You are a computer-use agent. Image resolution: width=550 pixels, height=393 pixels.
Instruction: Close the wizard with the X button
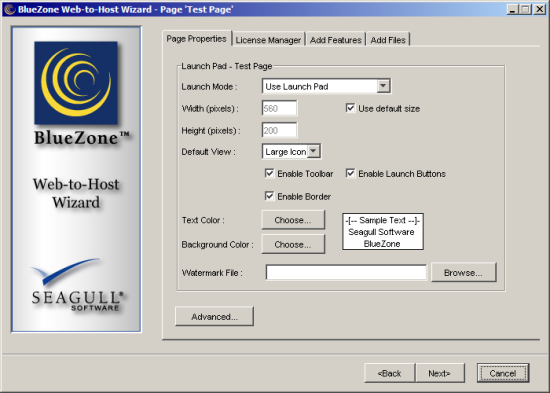[x=539, y=9]
